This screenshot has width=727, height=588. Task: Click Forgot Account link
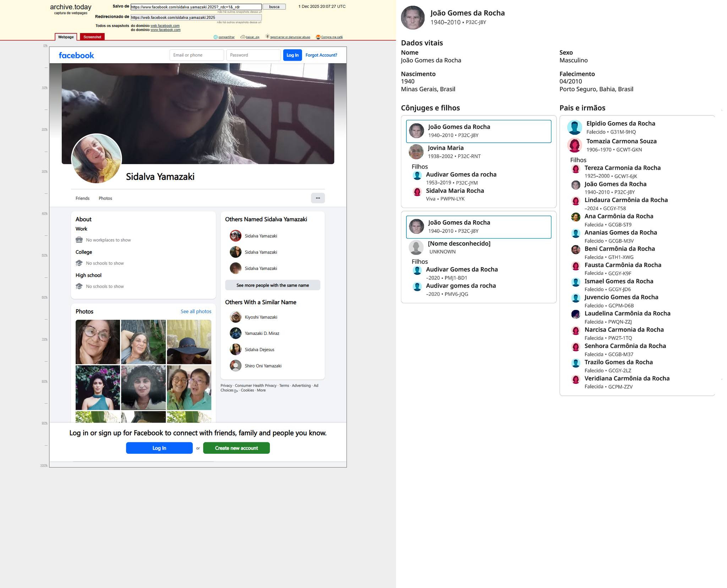coord(321,55)
